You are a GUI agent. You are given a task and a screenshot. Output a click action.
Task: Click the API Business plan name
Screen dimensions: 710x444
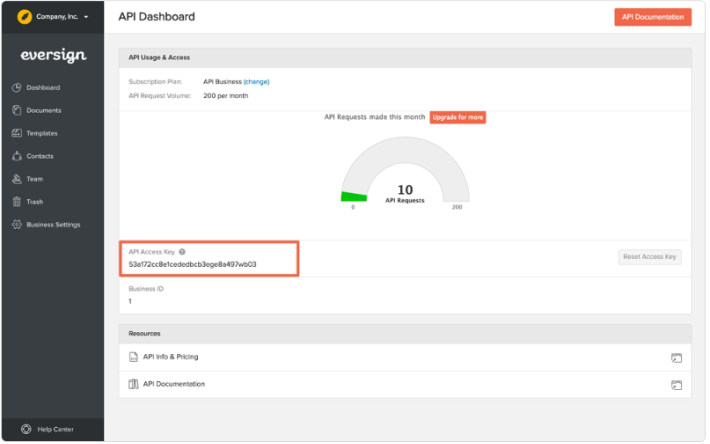click(222, 81)
